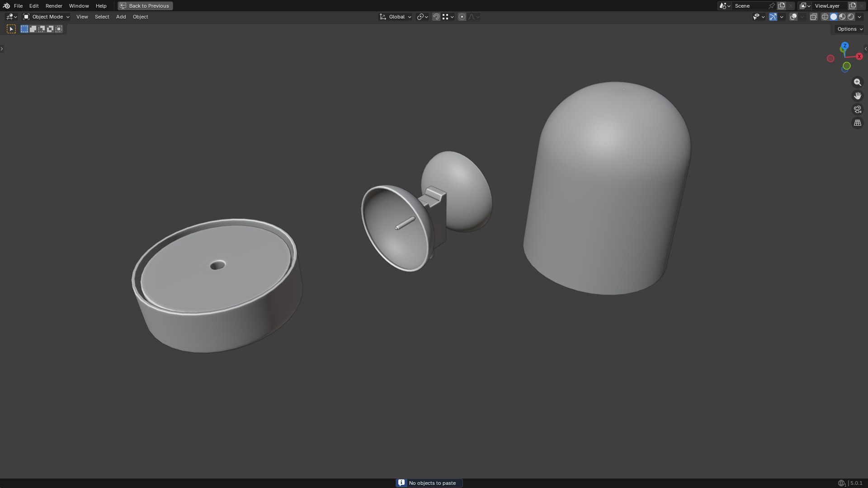
Task: Select the Select Box tool icon
Action: (11, 29)
